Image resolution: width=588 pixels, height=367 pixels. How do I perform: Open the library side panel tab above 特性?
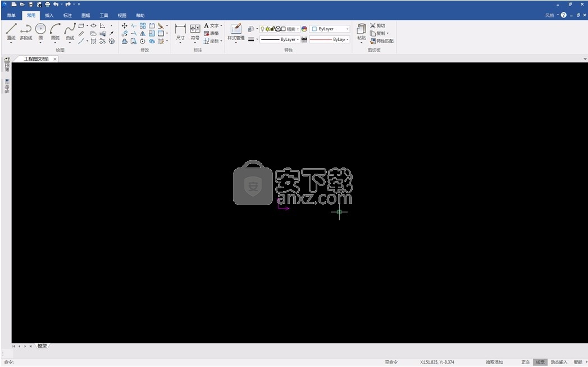(7, 65)
